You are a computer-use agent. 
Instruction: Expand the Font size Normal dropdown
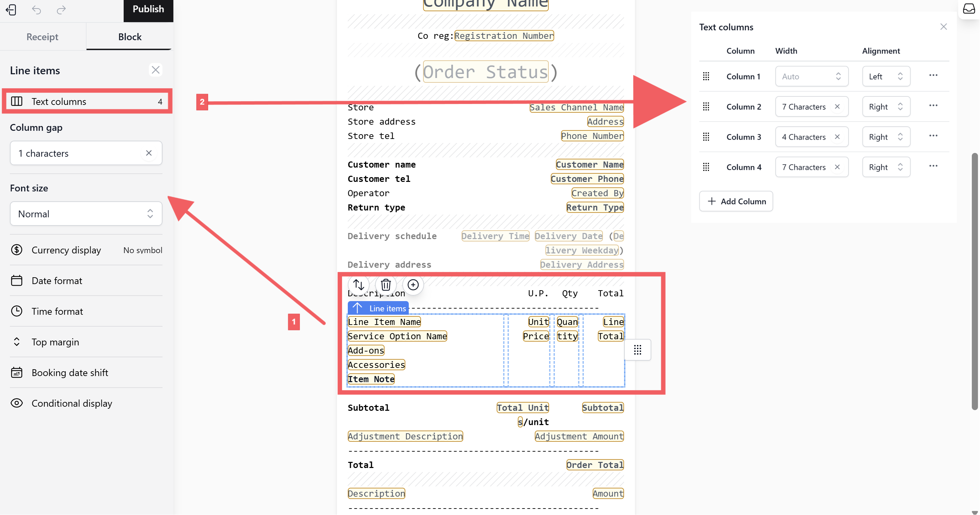click(86, 213)
